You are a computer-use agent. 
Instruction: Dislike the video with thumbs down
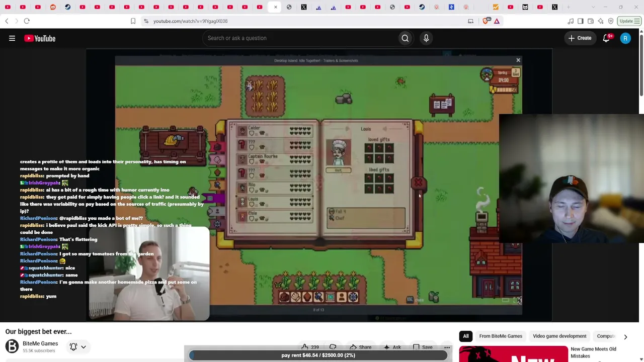(333, 347)
